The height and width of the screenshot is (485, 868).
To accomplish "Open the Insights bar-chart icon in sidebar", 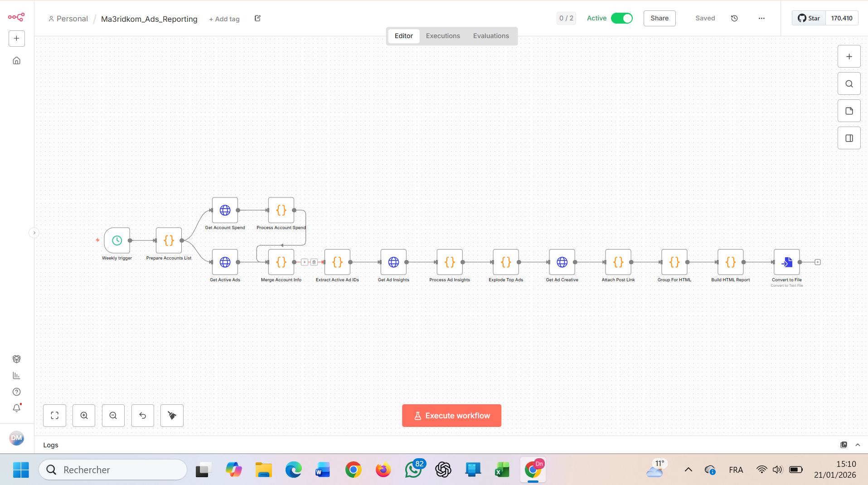I will coord(16,375).
